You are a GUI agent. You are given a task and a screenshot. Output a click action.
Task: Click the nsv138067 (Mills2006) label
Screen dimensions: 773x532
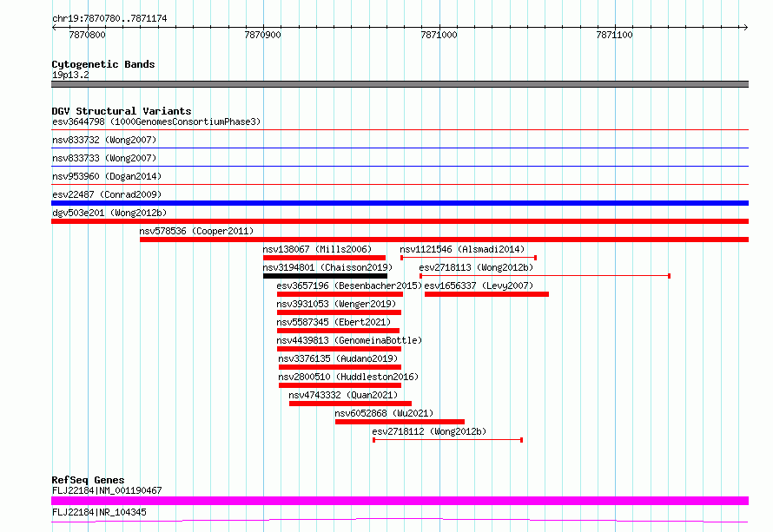pyautogui.click(x=317, y=249)
